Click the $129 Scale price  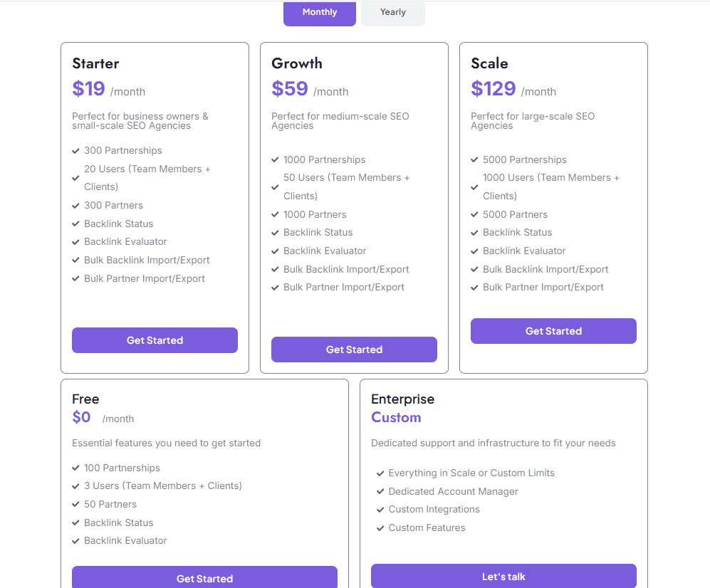pyautogui.click(x=493, y=89)
